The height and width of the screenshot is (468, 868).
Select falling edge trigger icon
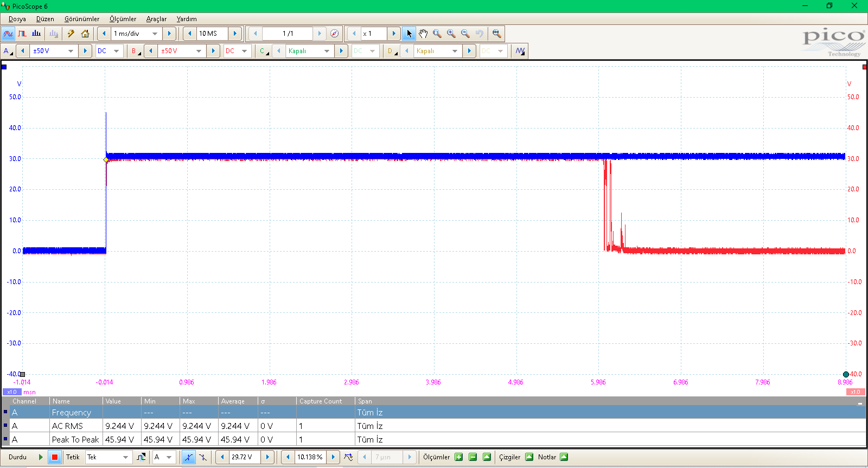[202, 457]
